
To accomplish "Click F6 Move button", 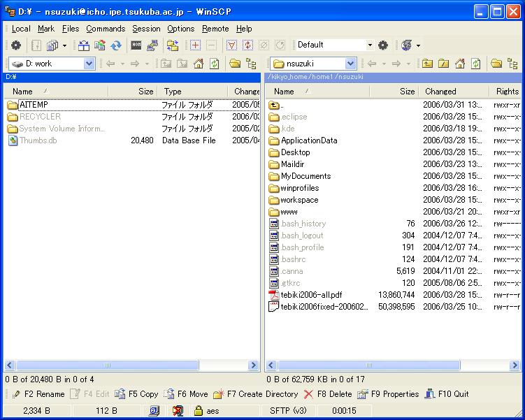I will coord(185,394).
